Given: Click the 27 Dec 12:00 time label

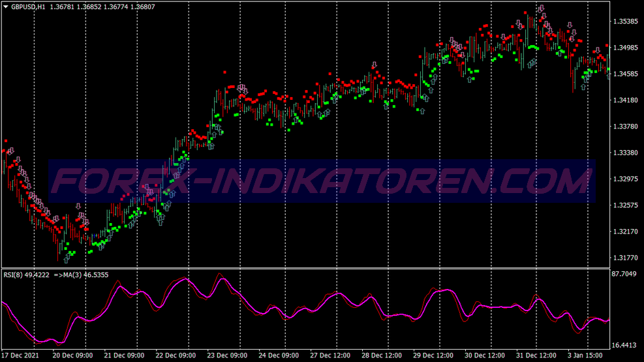Looking at the screenshot, I should (x=330, y=355).
